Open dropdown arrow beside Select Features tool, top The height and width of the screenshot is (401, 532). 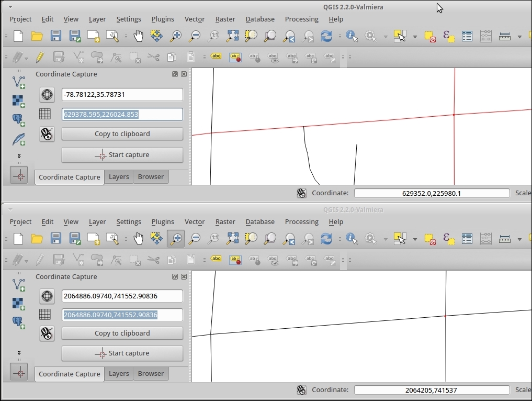coord(415,37)
